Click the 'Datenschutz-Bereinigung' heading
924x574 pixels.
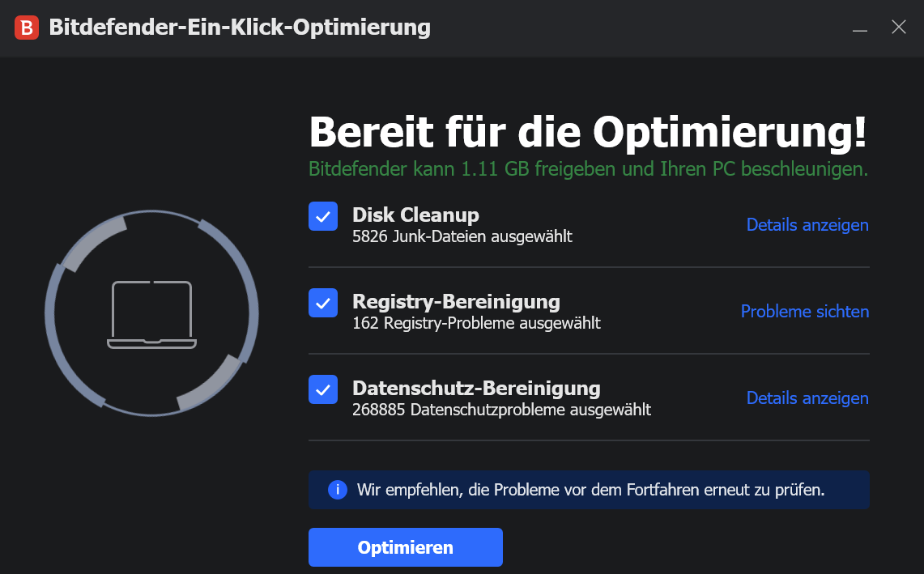click(476, 388)
